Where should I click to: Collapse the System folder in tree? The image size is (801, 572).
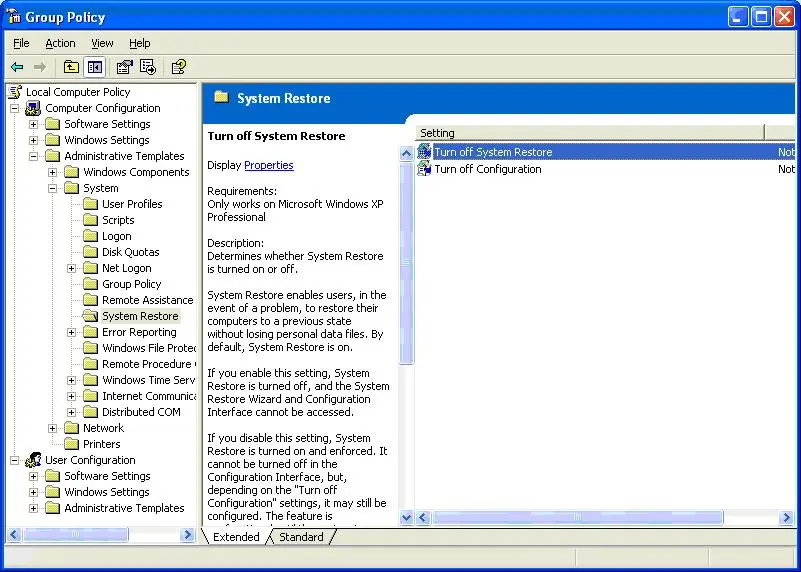tap(53, 188)
